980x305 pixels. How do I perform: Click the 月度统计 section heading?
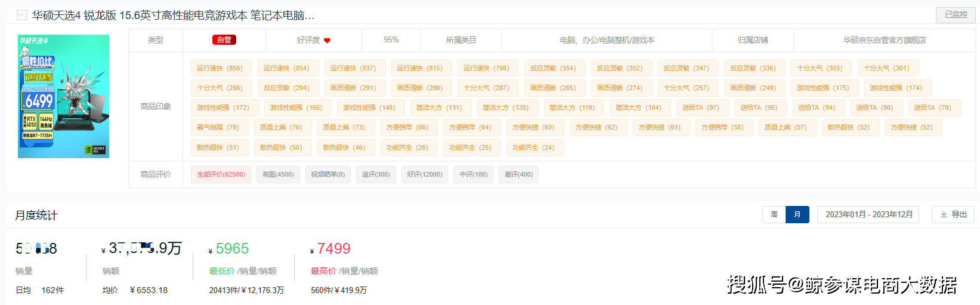pyautogui.click(x=36, y=215)
